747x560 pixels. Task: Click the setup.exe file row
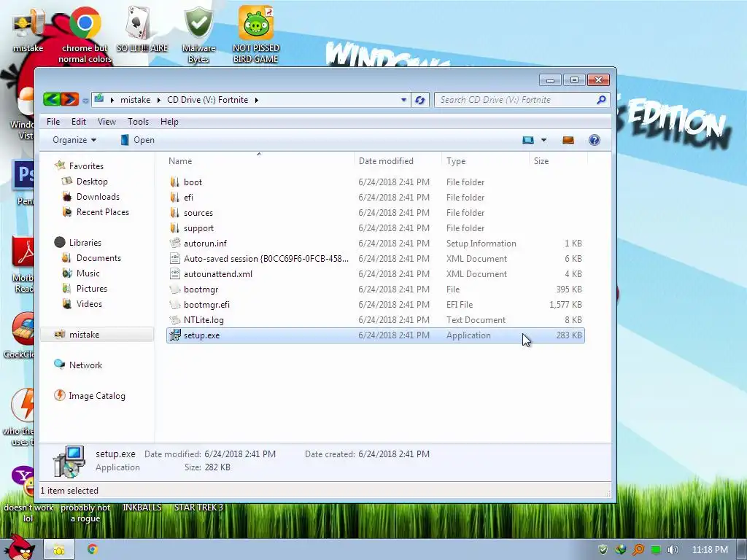click(376, 335)
